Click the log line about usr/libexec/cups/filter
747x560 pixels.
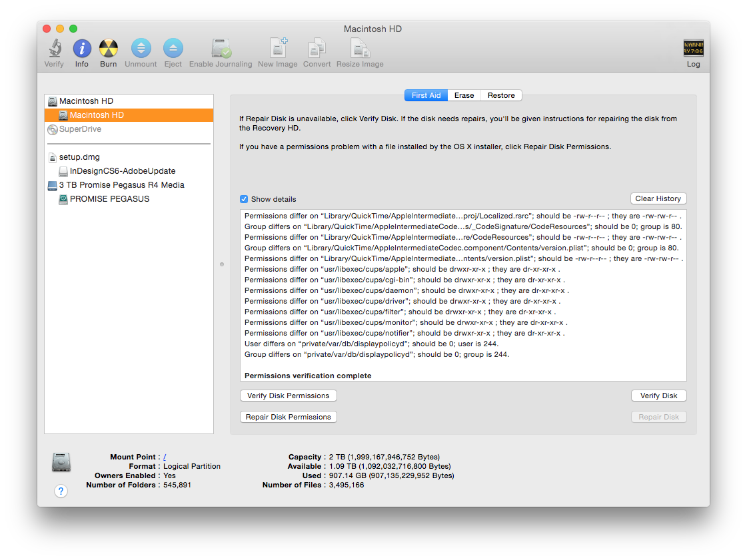400,312
